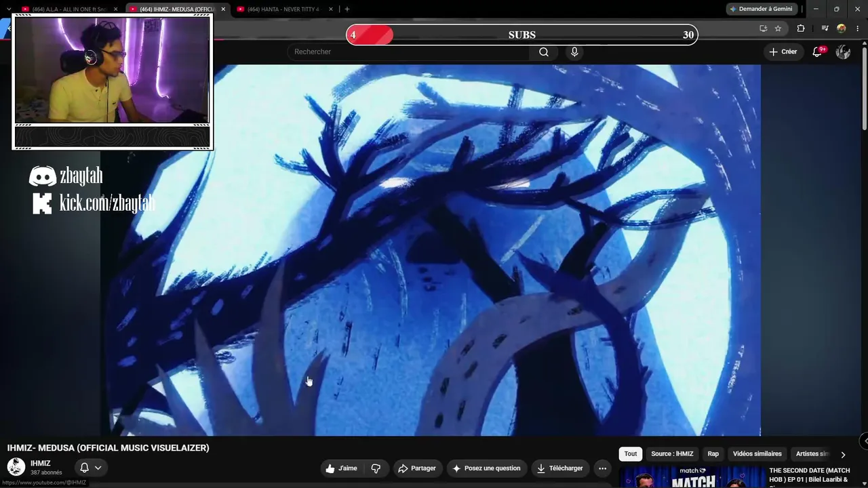Click the video title IHMIZ- MEDUSA text
Image resolution: width=868 pixels, height=488 pixels.
[108, 448]
